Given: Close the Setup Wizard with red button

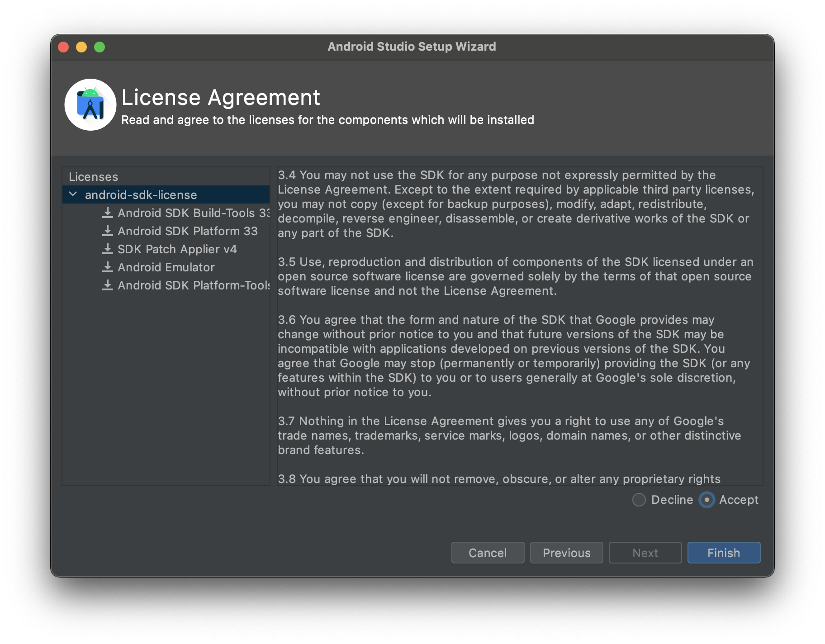Looking at the screenshot, I should pos(63,47).
